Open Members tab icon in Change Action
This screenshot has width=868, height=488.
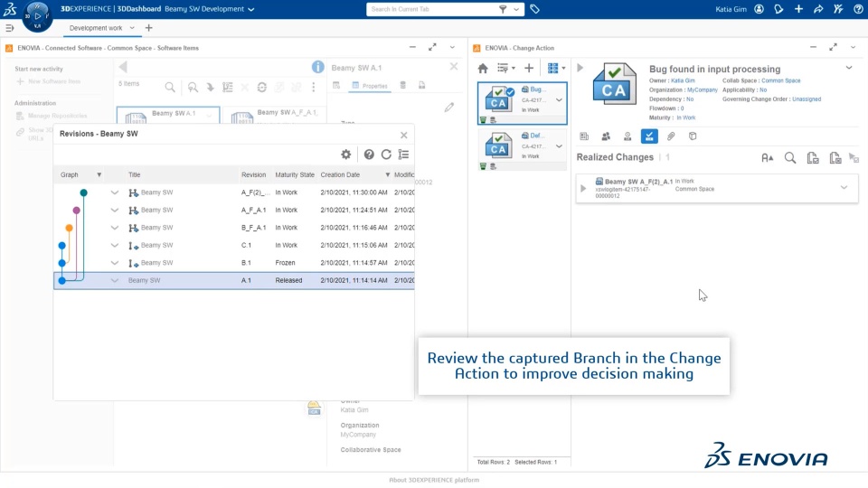click(x=606, y=136)
